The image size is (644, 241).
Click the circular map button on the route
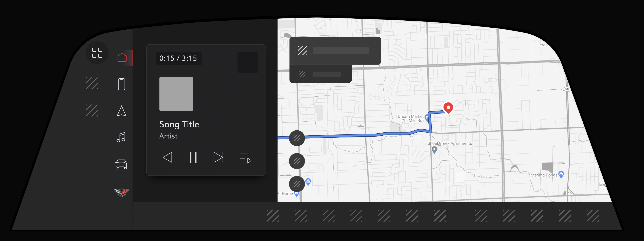click(297, 138)
